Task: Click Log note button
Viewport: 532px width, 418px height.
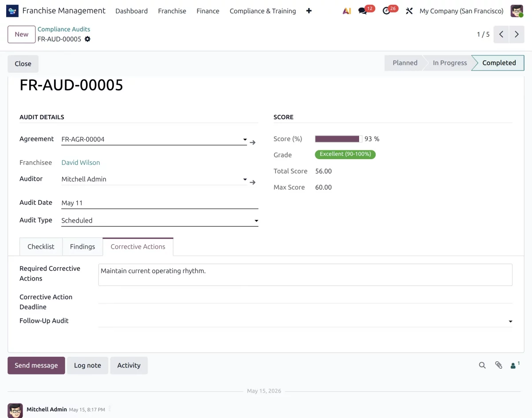Action: point(87,365)
